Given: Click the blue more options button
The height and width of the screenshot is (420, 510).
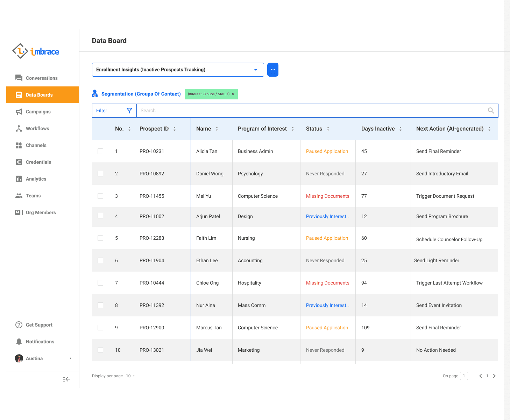Looking at the screenshot, I should tap(273, 70).
